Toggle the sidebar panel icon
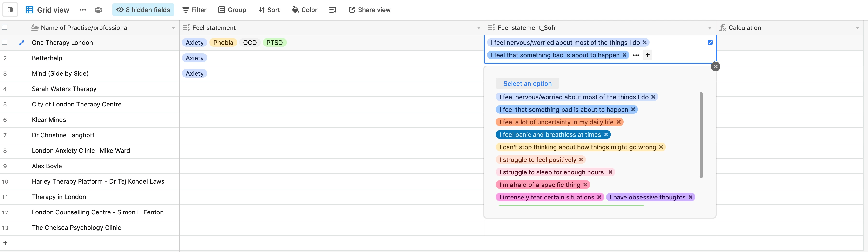This screenshot has width=868, height=252. (x=10, y=10)
